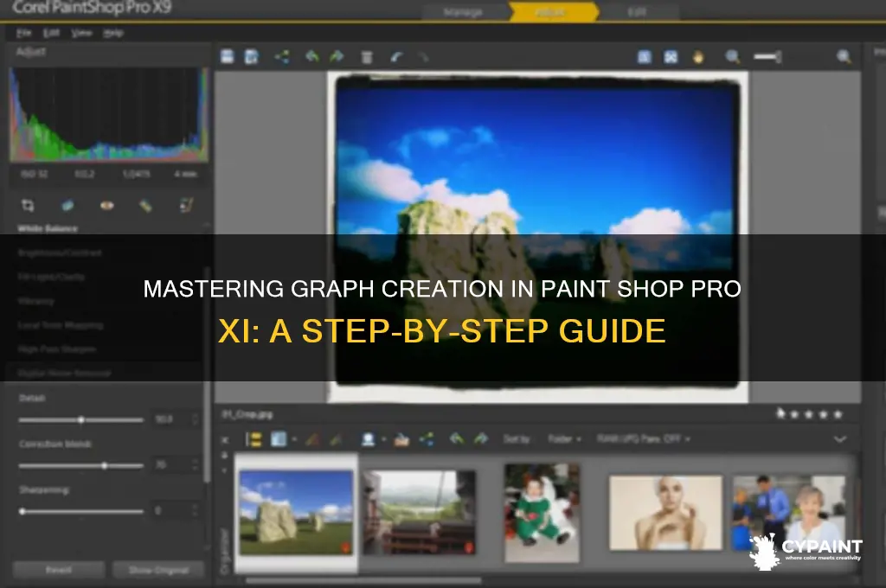Image resolution: width=886 pixels, height=588 pixels.
Task: Select the Red Eye tool in Adjust panel
Action: (x=106, y=205)
